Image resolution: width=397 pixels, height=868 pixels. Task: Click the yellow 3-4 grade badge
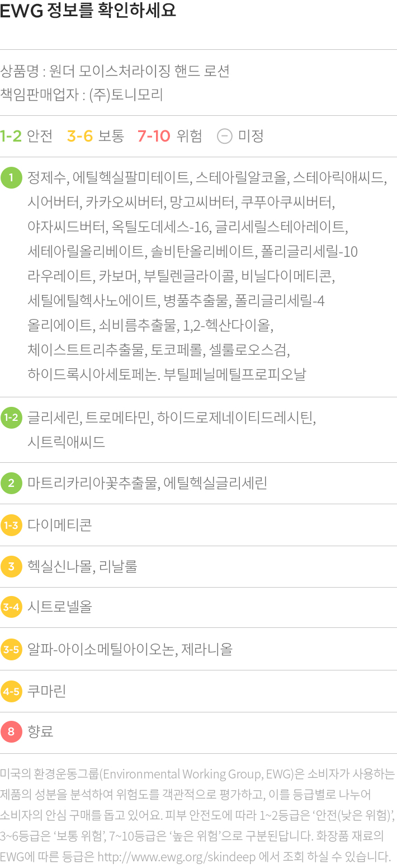tap(11, 607)
